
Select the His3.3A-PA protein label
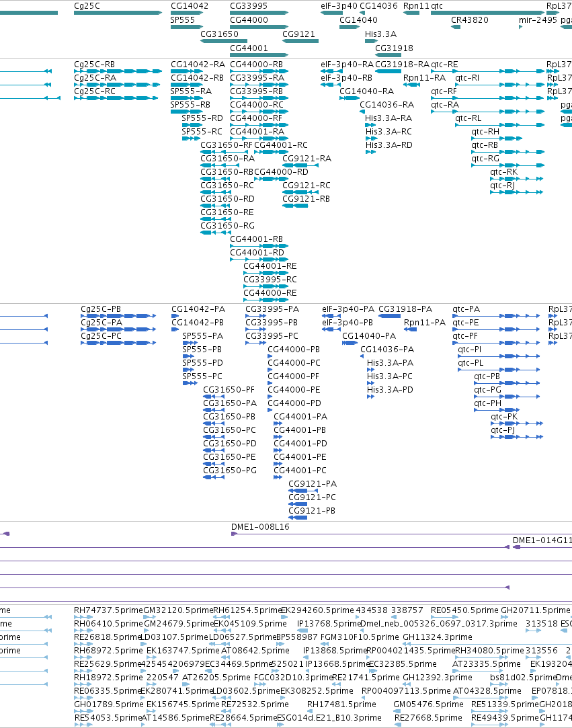point(390,362)
